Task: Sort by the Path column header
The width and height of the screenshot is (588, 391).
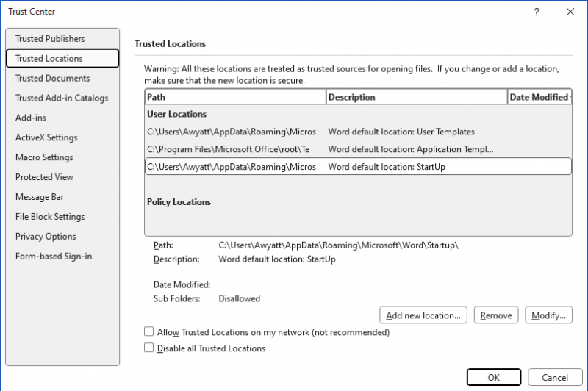Action: [x=234, y=97]
